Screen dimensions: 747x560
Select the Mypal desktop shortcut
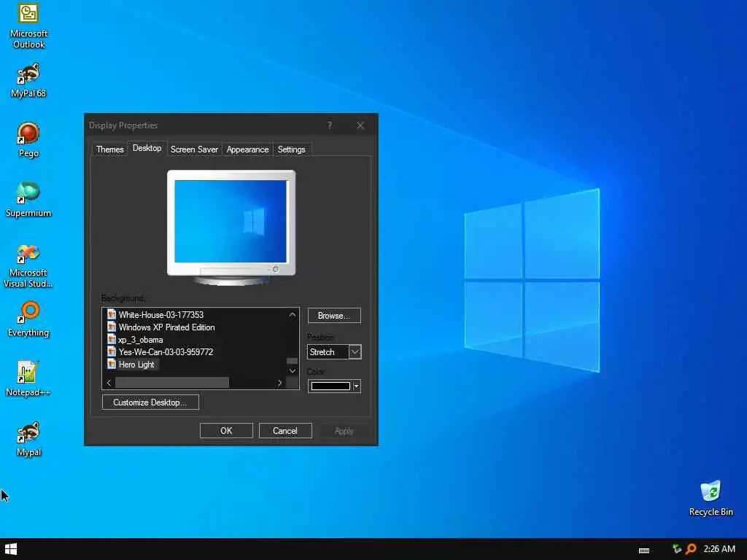pyautogui.click(x=28, y=439)
